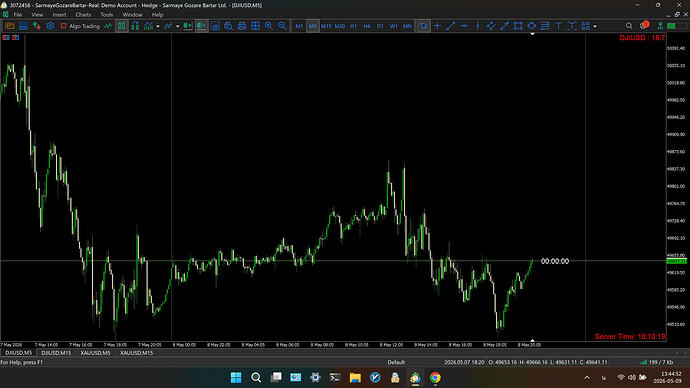Select the M30 timeframe

click(x=340, y=26)
